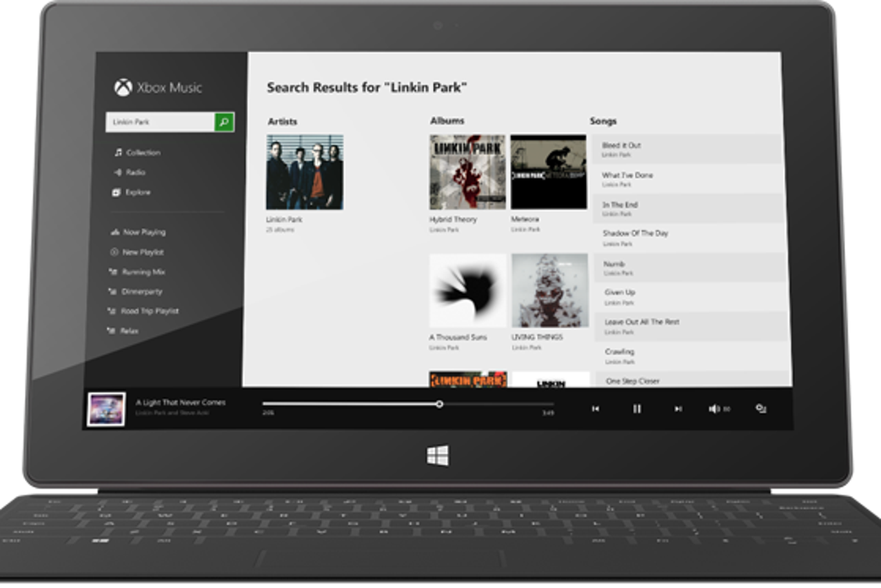The height and width of the screenshot is (588, 881).
Task: Select the song Numb
Action: coord(690,267)
